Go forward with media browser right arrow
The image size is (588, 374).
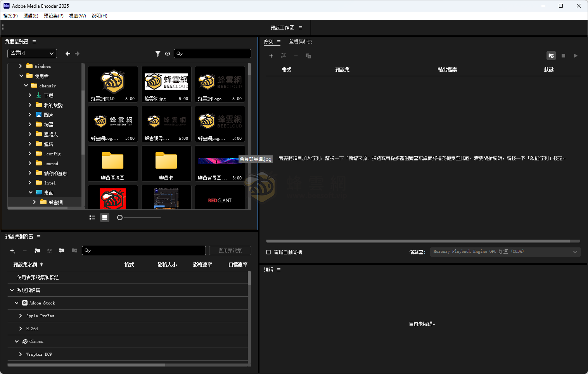click(77, 54)
